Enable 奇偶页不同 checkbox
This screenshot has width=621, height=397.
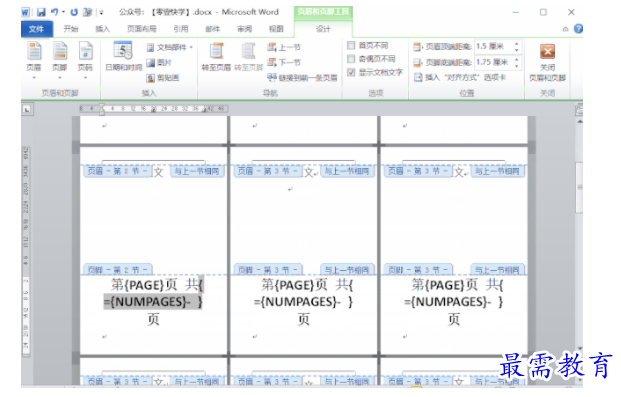click(x=351, y=59)
